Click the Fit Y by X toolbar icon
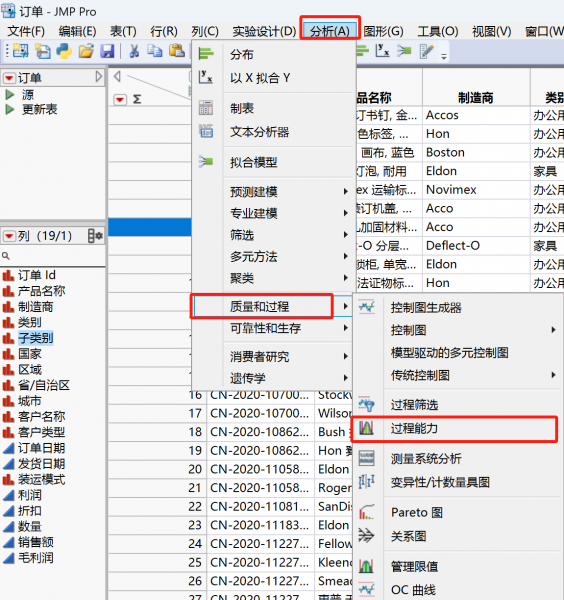The height and width of the screenshot is (600, 564). click(x=382, y=51)
